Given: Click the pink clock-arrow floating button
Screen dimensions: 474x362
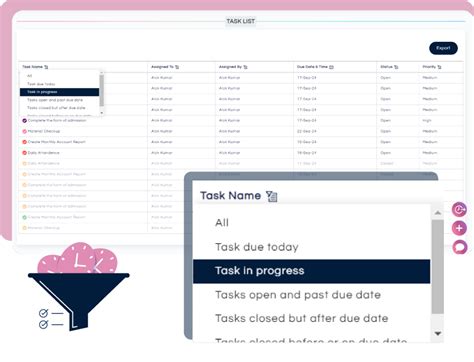Looking at the screenshot, I should (x=459, y=209).
